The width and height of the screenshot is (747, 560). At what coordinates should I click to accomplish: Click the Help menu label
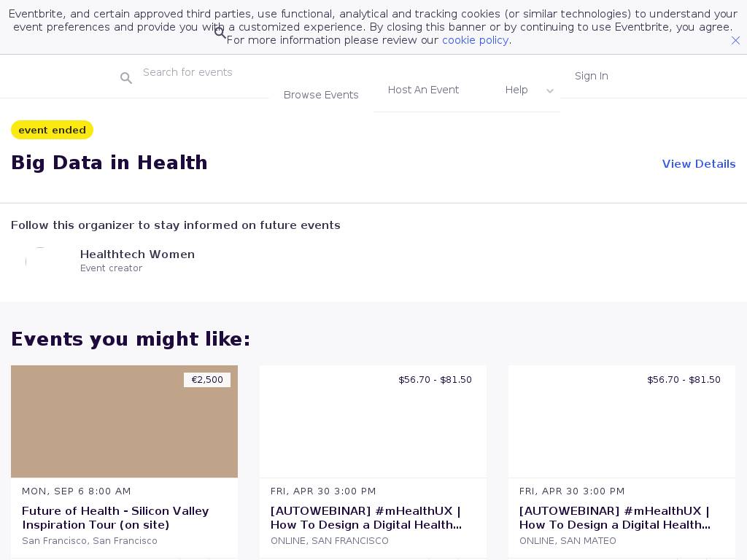tap(516, 90)
